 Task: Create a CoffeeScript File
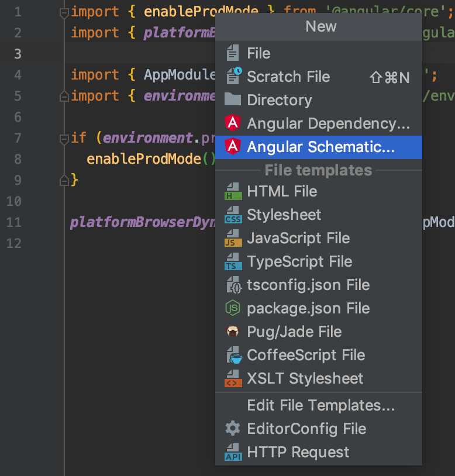pyautogui.click(x=318, y=355)
